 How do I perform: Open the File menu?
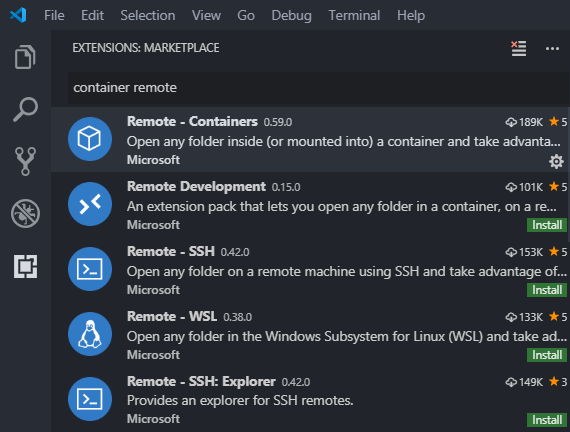(54, 15)
